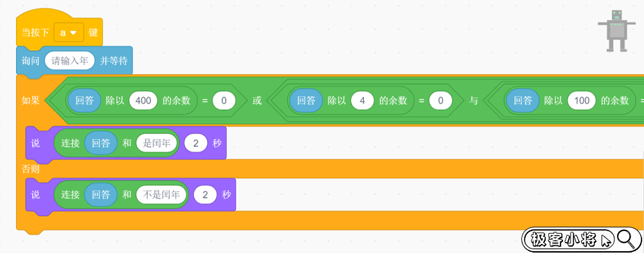Click the 或 operator between conditions
The height and width of the screenshot is (253, 644).
[x=257, y=100]
